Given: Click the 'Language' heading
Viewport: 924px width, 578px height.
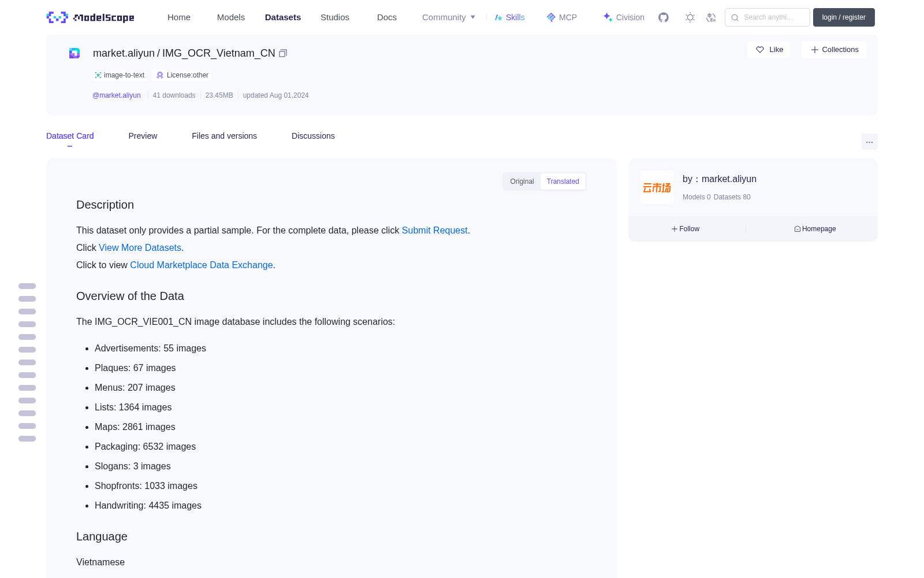Looking at the screenshot, I should pyautogui.click(x=102, y=536).
